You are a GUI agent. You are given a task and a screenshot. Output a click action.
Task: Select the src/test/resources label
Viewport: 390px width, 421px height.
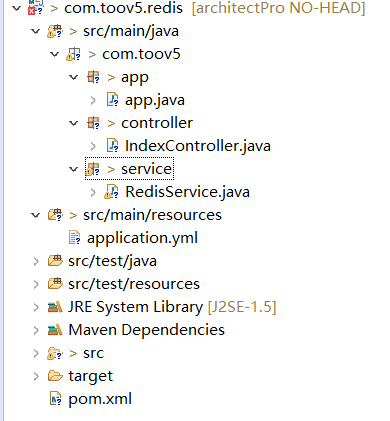click(x=134, y=284)
